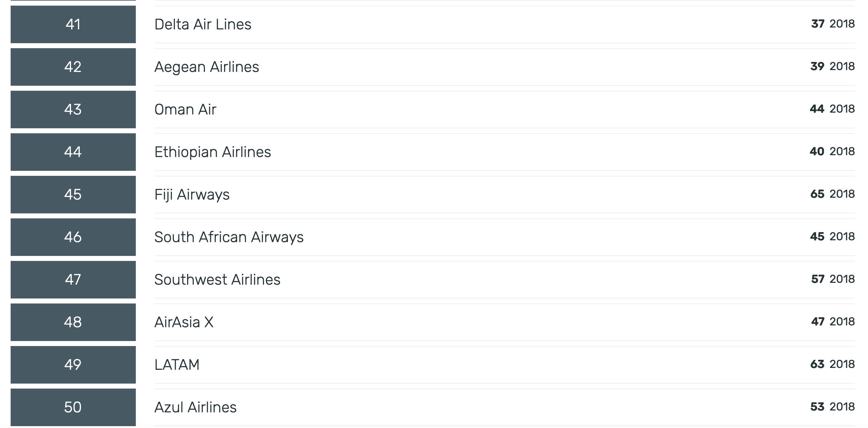This screenshot has height=428, width=868.
Task: Click the Azul Airlines entry
Action: coord(196,407)
